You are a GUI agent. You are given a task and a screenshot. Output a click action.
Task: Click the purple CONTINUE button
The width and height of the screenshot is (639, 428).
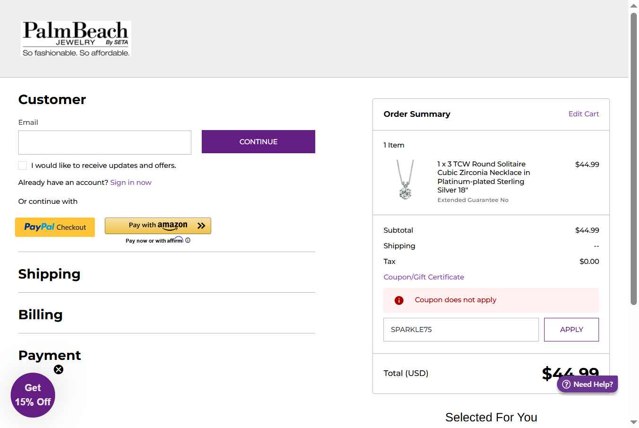pos(258,141)
